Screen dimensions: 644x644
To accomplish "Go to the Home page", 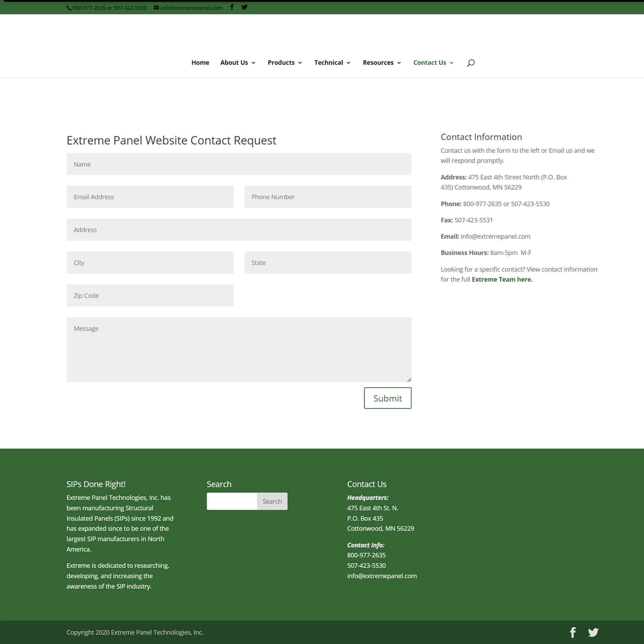I will pyautogui.click(x=200, y=63).
